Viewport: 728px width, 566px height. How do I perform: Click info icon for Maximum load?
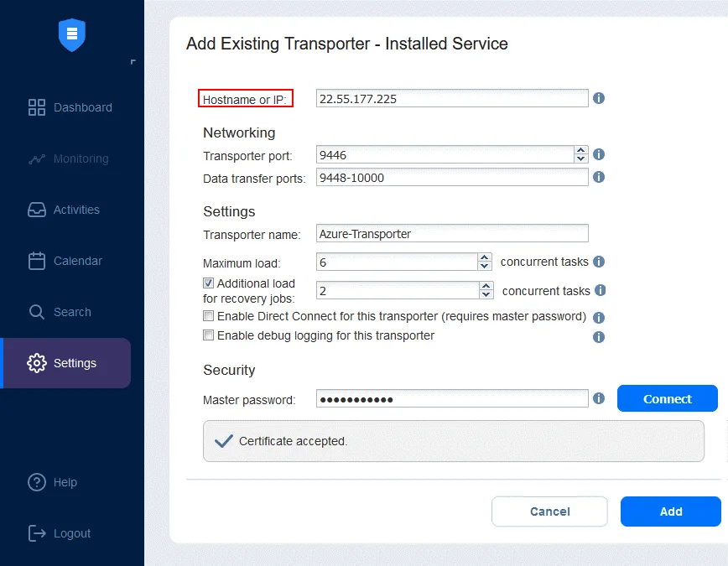(599, 262)
